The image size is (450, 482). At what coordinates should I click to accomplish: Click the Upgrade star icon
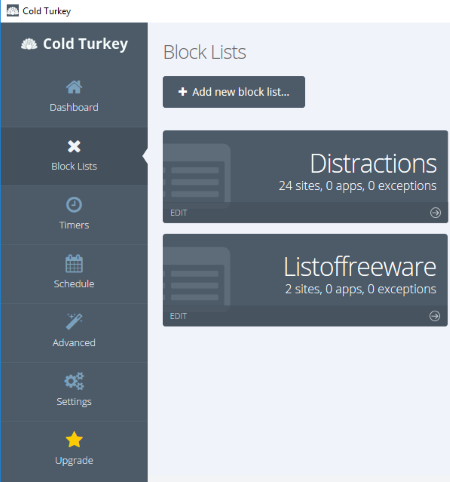point(74,439)
